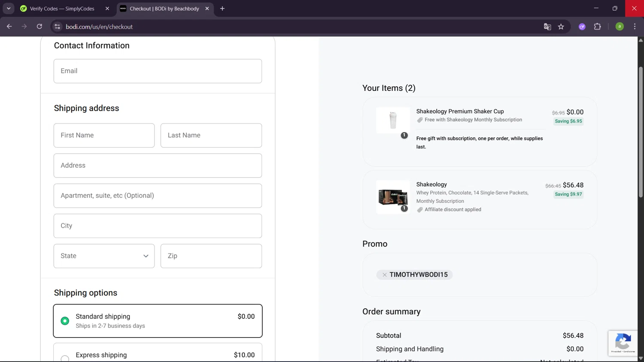Click the Shakeology chocolate product thumbnail

point(393,197)
